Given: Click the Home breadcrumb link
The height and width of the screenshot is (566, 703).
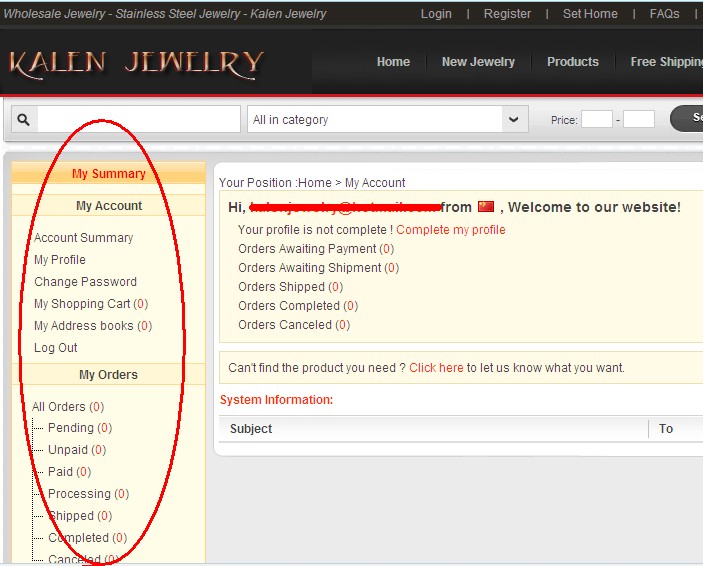Looking at the screenshot, I should click(315, 183).
